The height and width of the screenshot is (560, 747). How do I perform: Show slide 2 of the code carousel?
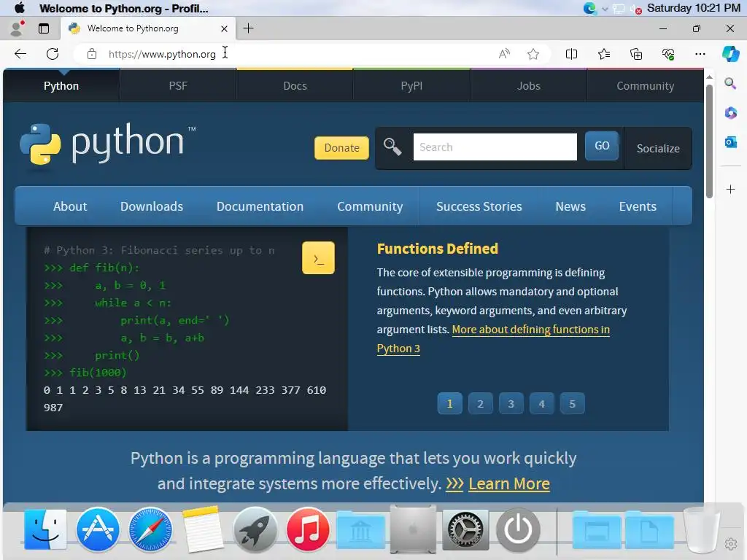point(480,404)
